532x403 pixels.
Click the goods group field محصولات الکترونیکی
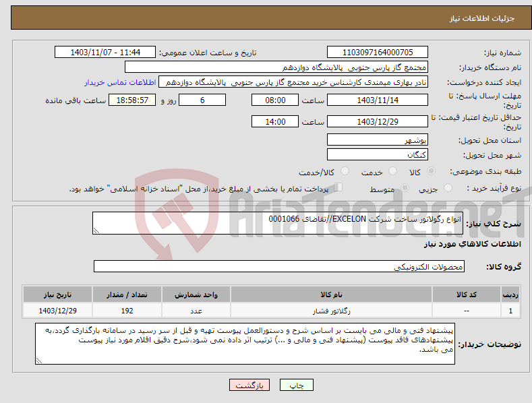[279, 266]
